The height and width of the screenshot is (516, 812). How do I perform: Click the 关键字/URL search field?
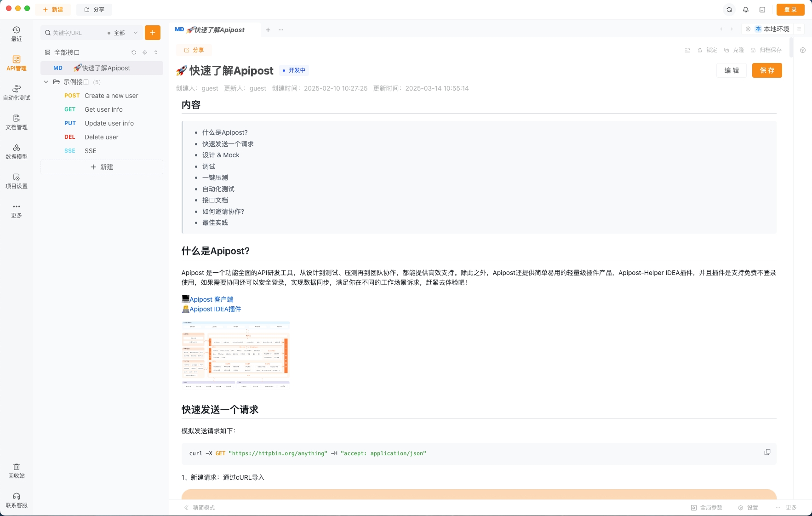[x=74, y=33]
